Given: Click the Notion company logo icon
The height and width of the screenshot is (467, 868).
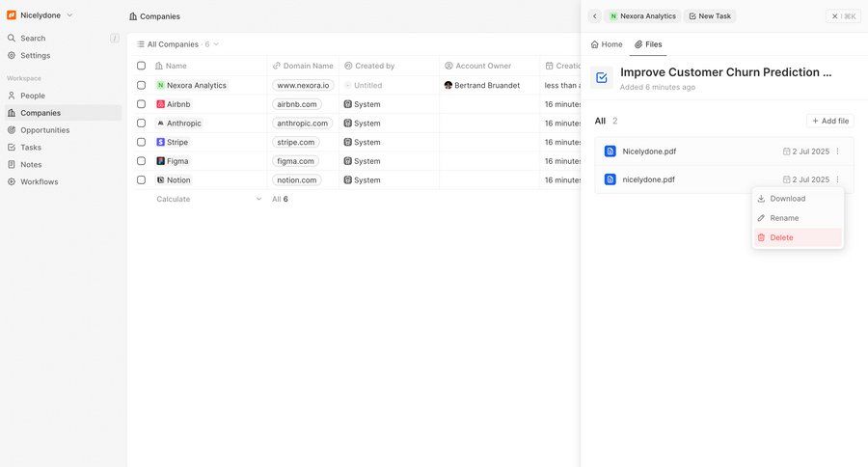Looking at the screenshot, I should pyautogui.click(x=160, y=180).
